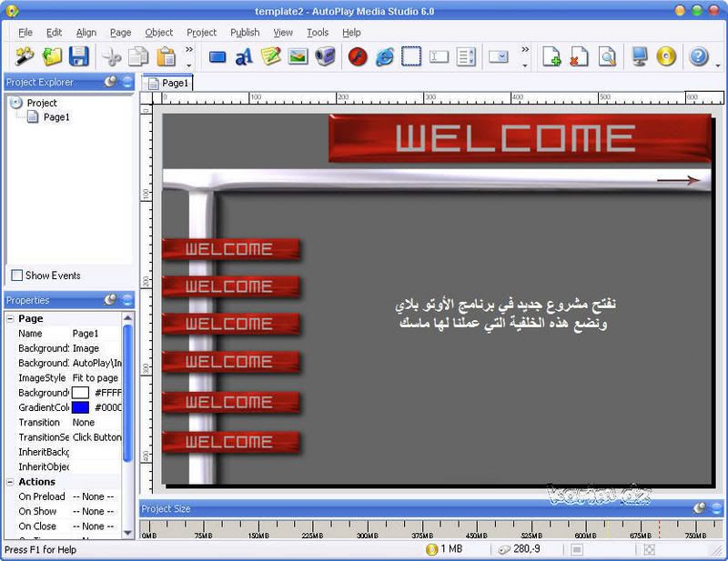Pin the Properties panel
This screenshot has width=728, height=561.
[110, 300]
